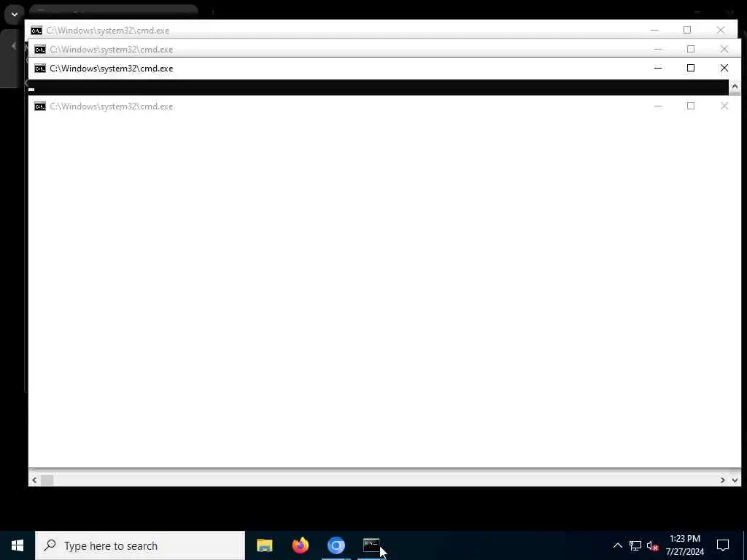Click the horizontal scrollbar's left arrow
The height and width of the screenshot is (560, 747).
(x=34, y=480)
